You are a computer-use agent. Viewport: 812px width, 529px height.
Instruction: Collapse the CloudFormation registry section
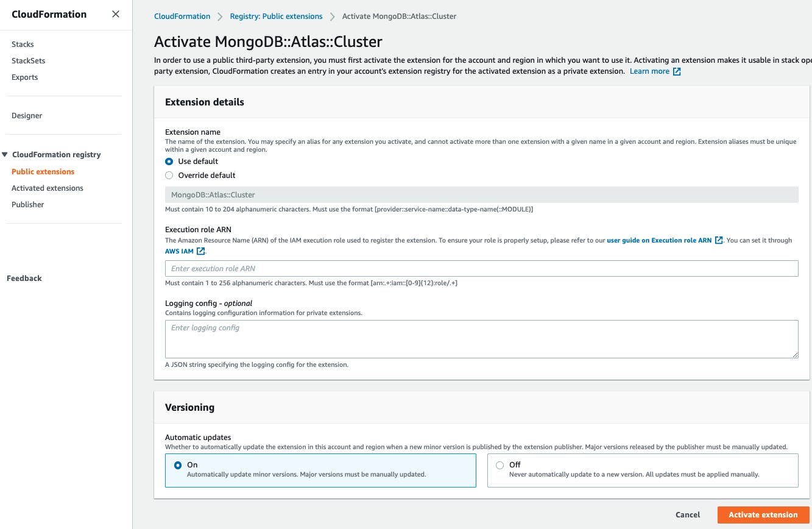click(x=6, y=154)
